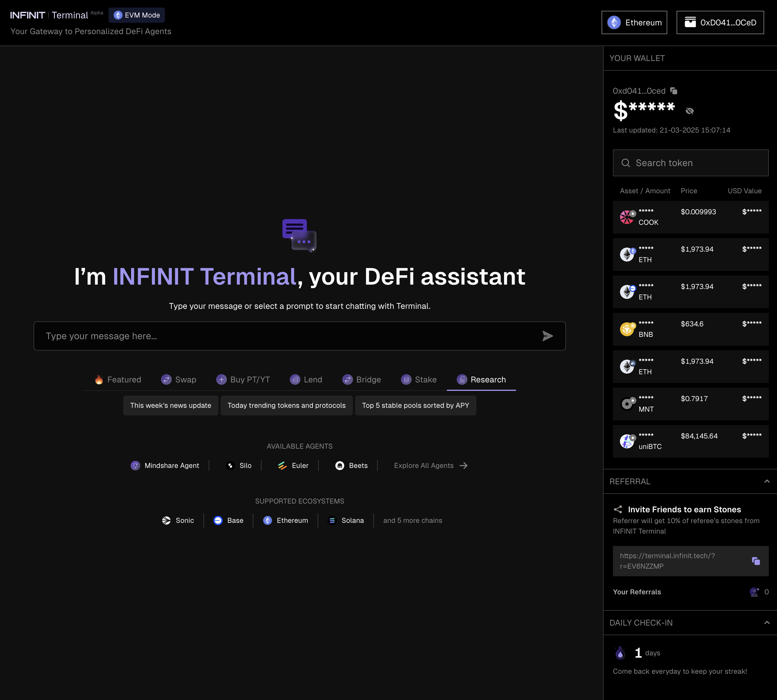Click the uniBTC token icon

point(627,441)
